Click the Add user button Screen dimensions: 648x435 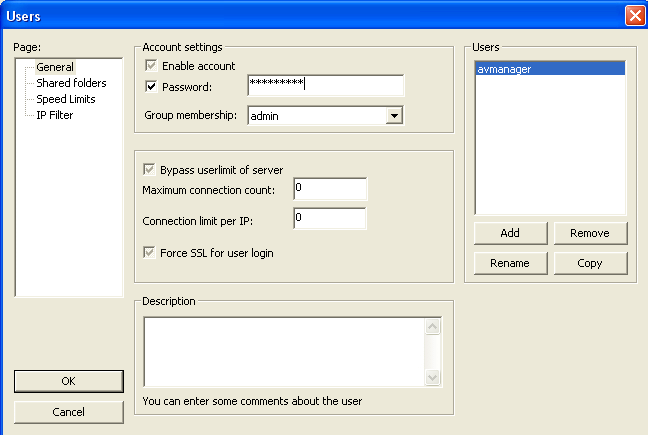pos(510,233)
